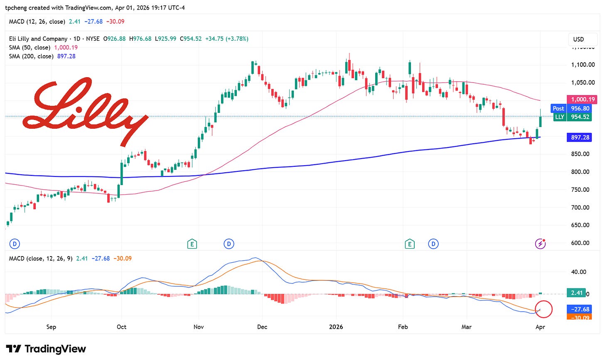
Task: Click the Apr label on time axis
Action: click(x=540, y=327)
